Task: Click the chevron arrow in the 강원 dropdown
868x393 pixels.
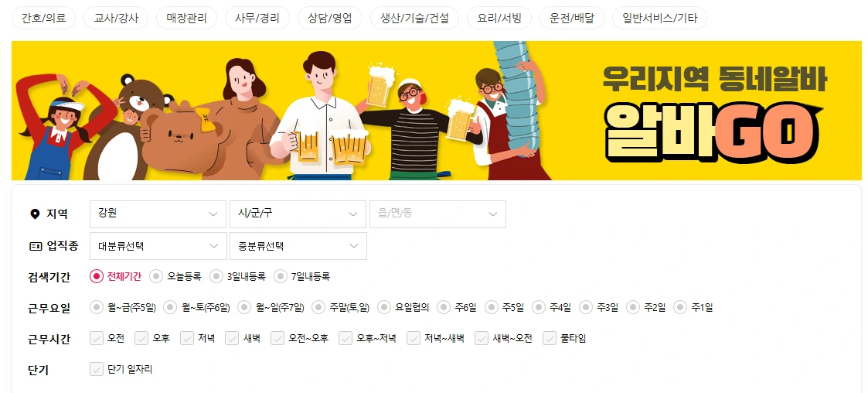Action: click(x=213, y=214)
